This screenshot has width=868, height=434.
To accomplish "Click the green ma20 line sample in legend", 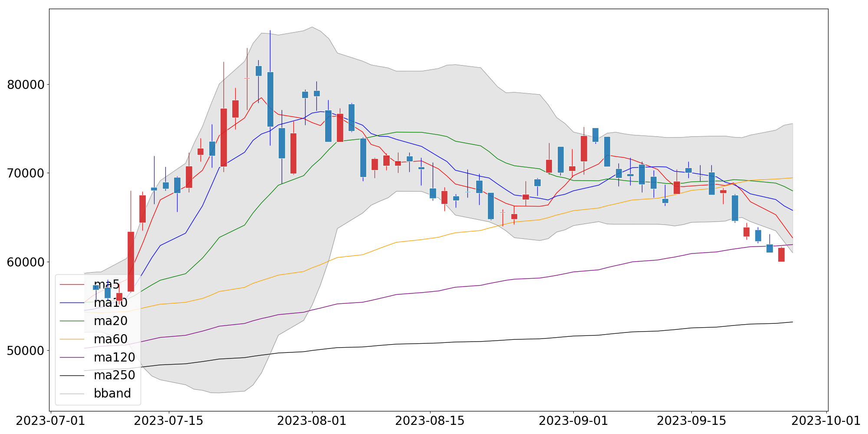I will pos(72,321).
